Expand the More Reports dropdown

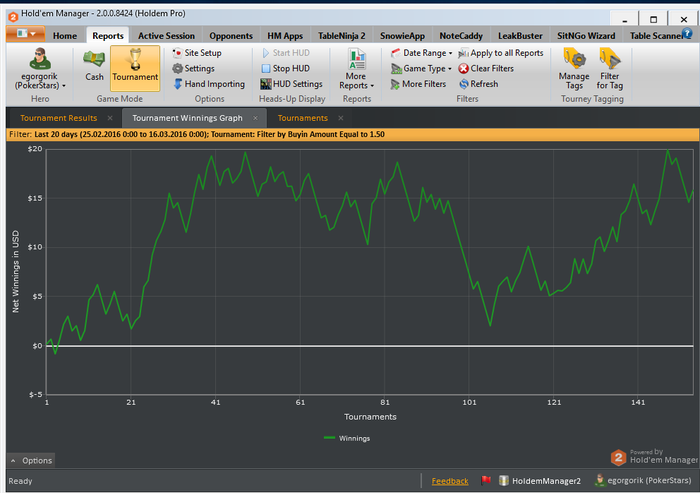(x=356, y=68)
